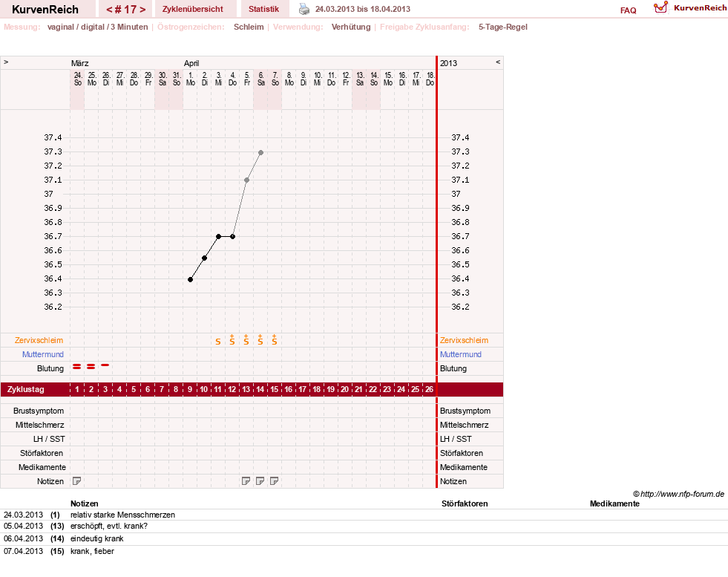Open note icon for cycle day 15
728x577 pixels.
275,481
